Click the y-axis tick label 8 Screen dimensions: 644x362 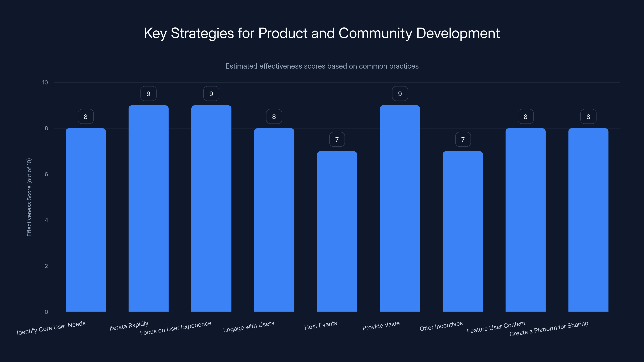pyautogui.click(x=46, y=129)
